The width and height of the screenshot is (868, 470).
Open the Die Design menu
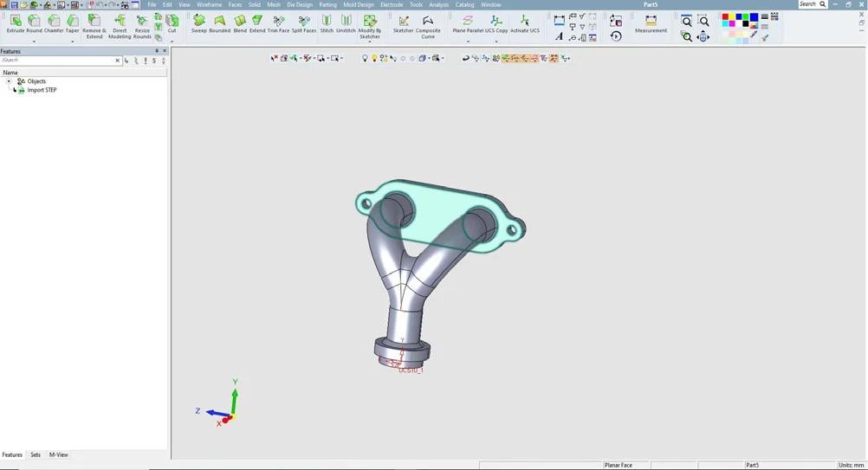300,4
